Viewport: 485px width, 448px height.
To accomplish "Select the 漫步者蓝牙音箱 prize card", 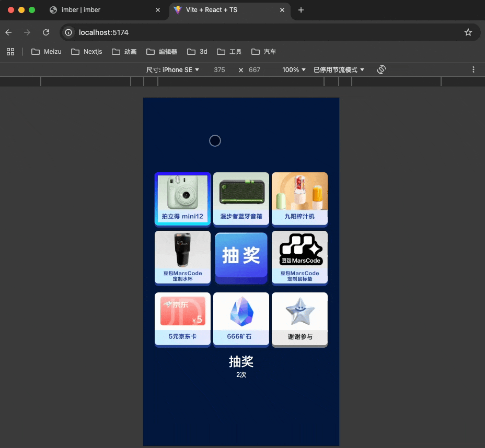I will 241,199.
